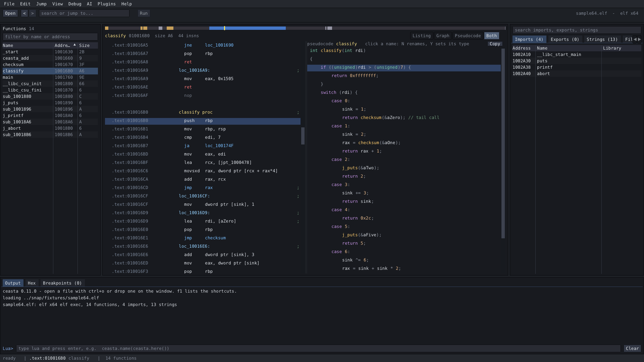The image size is (644, 362).
Task: Open the AI menu
Action: tap(89, 4)
